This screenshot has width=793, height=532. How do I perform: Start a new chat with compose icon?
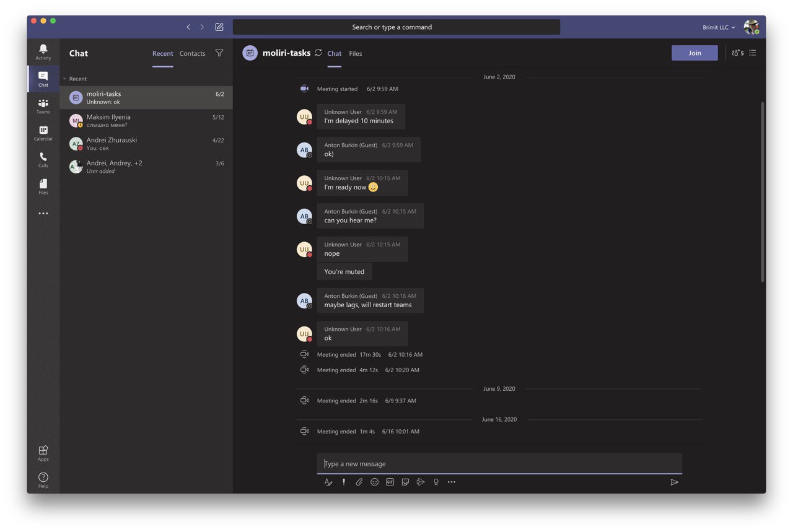pos(219,27)
